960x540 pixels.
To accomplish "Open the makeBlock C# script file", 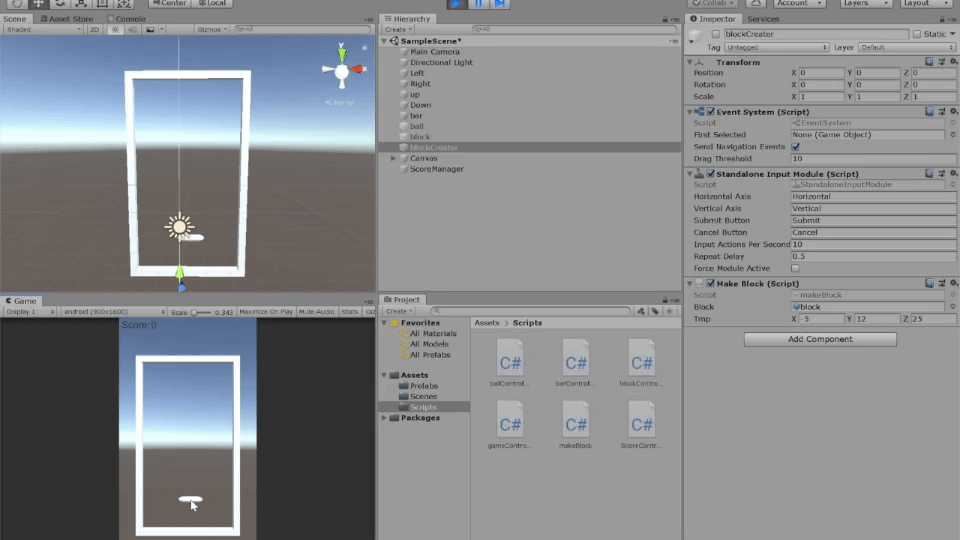I will pos(576,420).
